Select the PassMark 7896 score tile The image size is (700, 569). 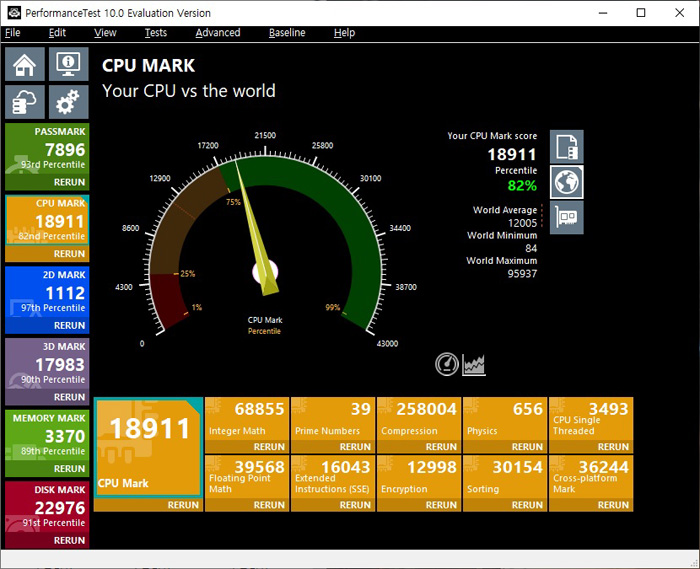(47, 149)
